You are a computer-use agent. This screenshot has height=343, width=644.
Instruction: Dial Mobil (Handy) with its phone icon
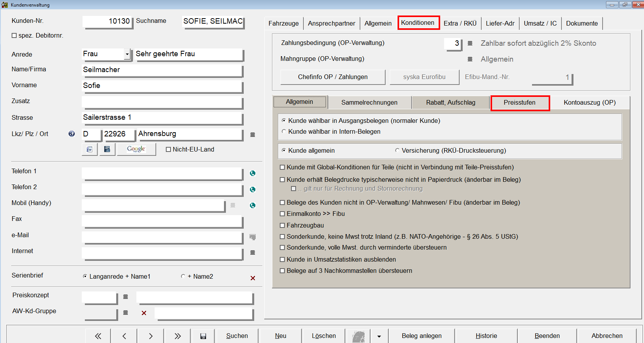click(x=253, y=205)
